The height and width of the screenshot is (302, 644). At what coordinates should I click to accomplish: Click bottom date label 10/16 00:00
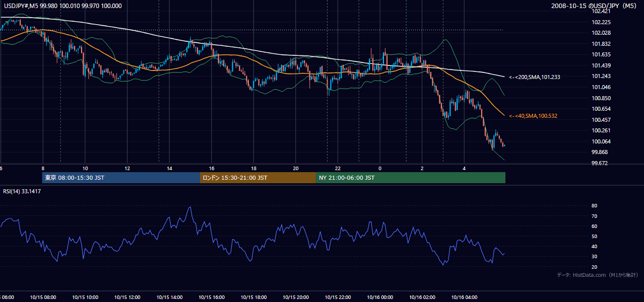tap(380, 297)
